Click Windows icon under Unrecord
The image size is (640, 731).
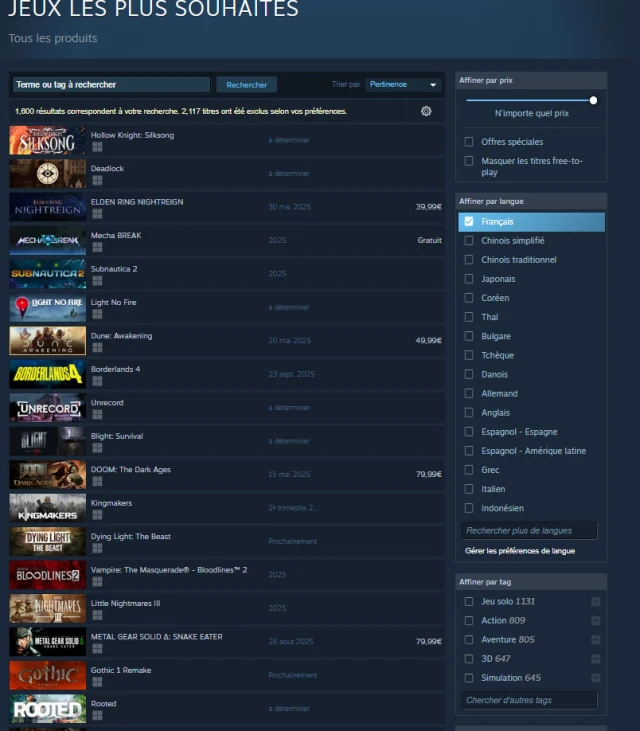tap(97, 414)
